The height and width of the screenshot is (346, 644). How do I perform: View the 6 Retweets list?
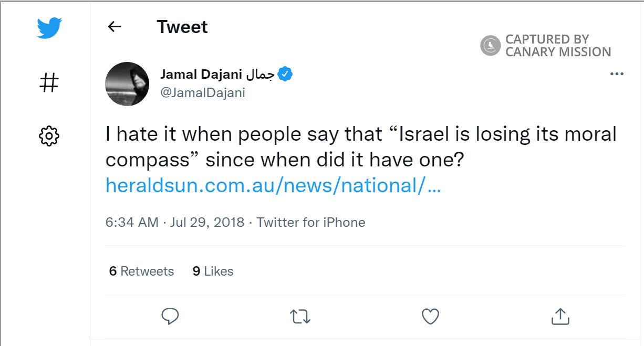coord(141,271)
